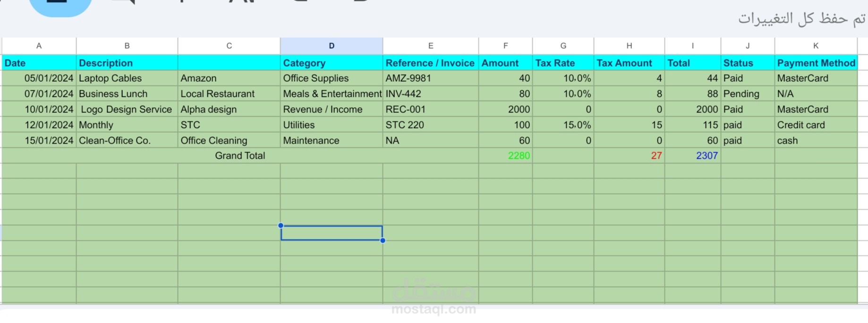Click the amount cell showing 2000
The width and height of the screenshot is (868, 323).
click(x=506, y=110)
